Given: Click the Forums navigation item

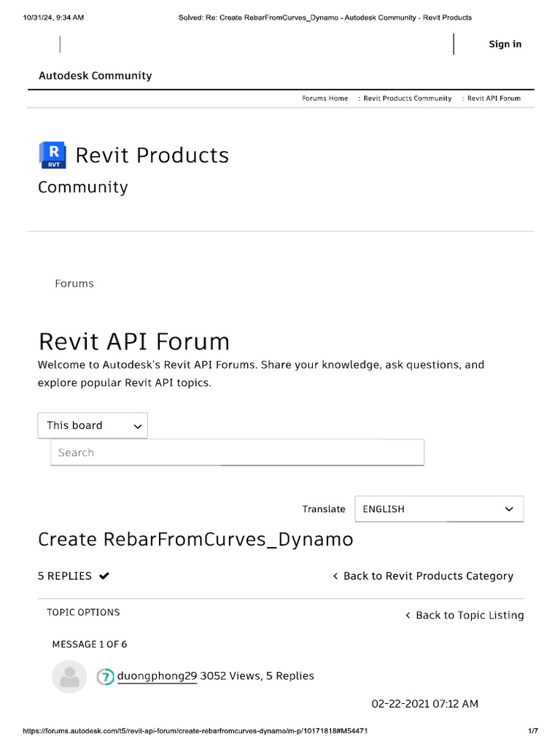Looking at the screenshot, I should [x=74, y=284].
